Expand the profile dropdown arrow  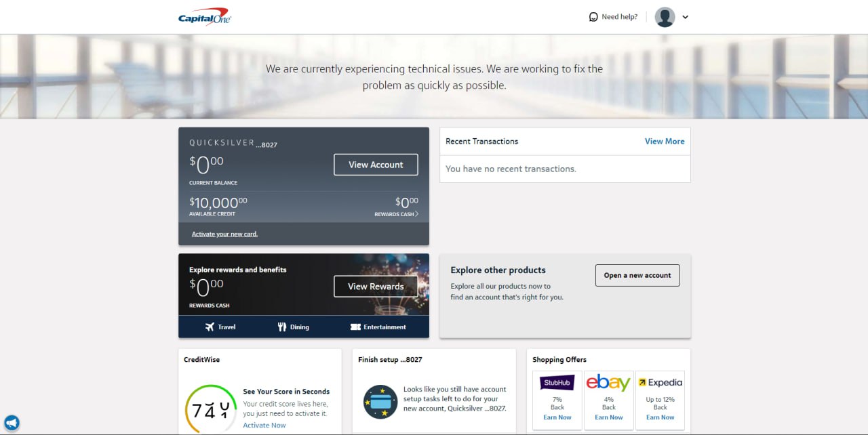(x=685, y=18)
